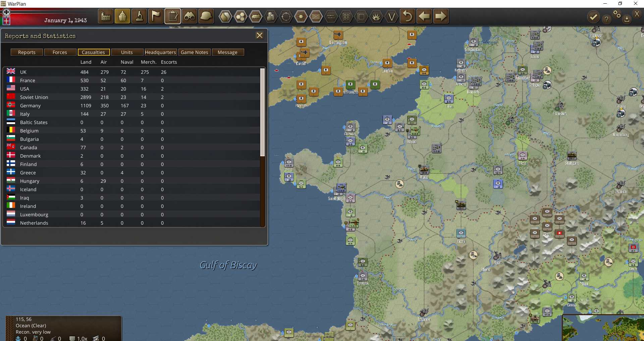644x341 pixels.
Task: Click the helmet toolbar icon
Action: [x=206, y=16]
